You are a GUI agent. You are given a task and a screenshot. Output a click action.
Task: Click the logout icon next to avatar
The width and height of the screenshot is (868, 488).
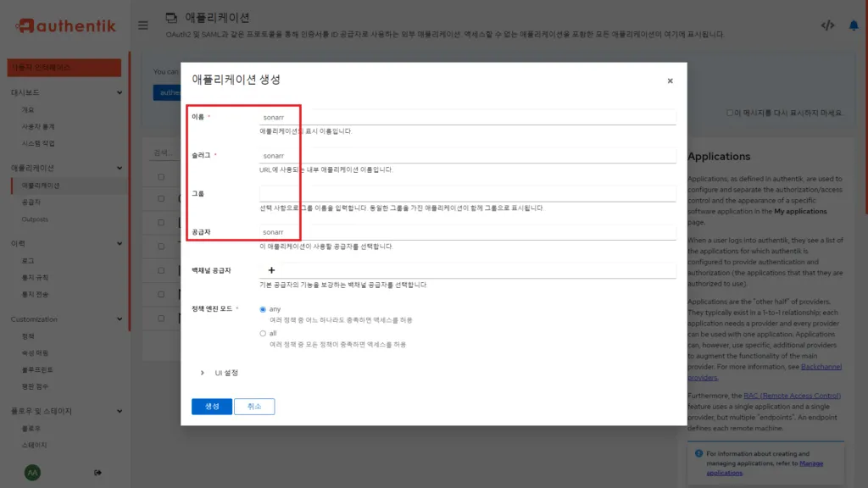(x=97, y=472)
